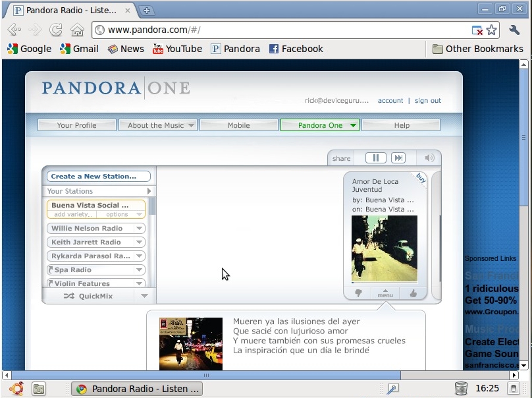Open the Other Bookmarks folder
Screen dimensions: 532x398
(478, 49)
